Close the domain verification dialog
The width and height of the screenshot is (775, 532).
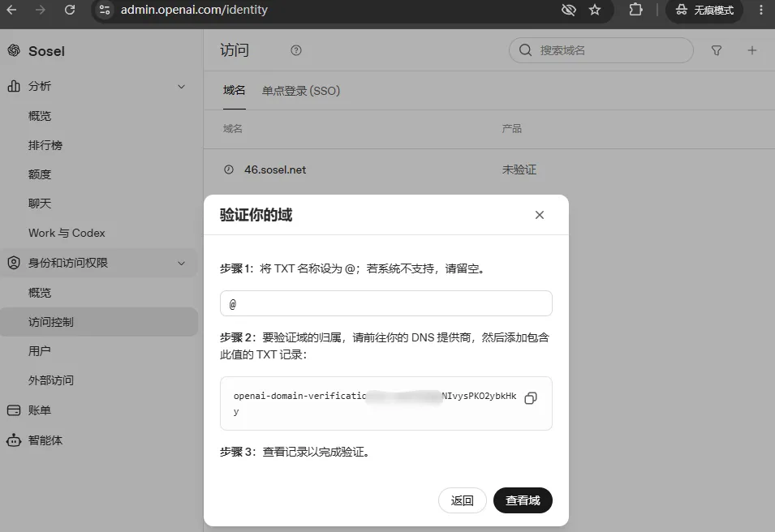coord(539,215)
